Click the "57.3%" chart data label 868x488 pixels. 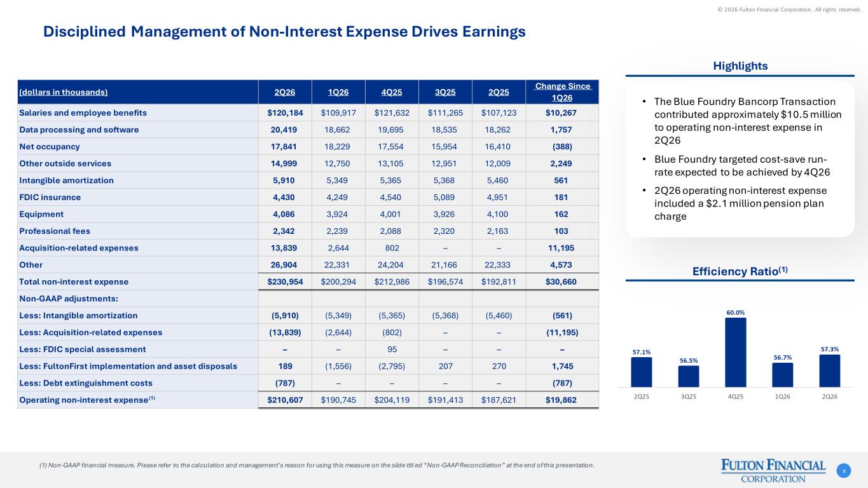pos(829,349)
